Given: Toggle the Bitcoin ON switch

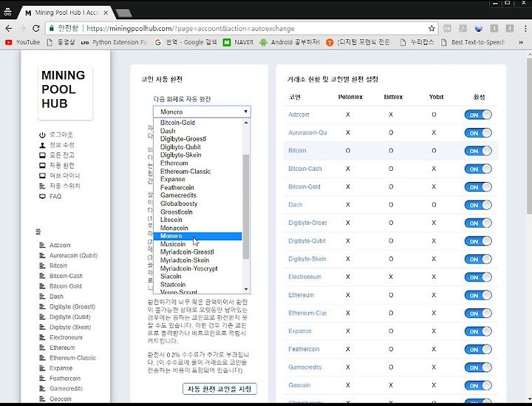Looking at the screenshot, I should [x=478, y=151].
